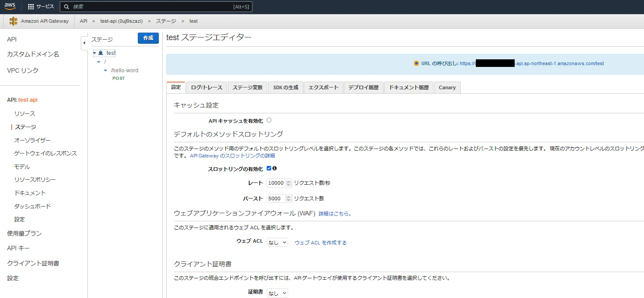The image size is (644, 298).
Task: Open the client certificate dropdown
Action: [277, 293]
